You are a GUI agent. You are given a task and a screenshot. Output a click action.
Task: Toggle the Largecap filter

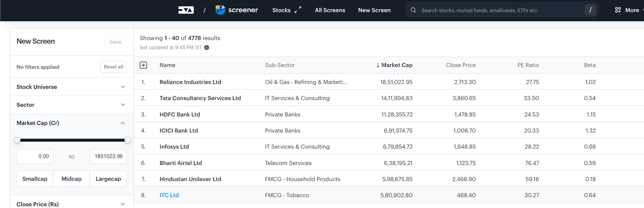[x=108, y=179]
